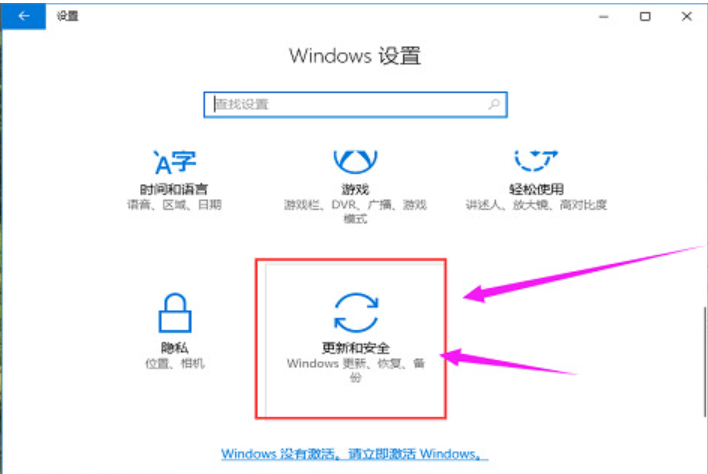The height and width of the screenshot is (474, 708).
Task: Click the vertical scrollbar thumb
Action: (704, 361)
